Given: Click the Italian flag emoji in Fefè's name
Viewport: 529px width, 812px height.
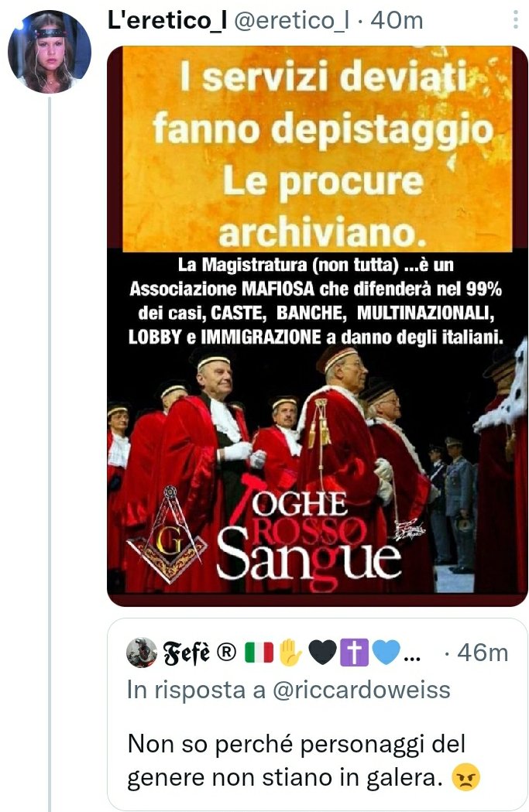Looking at the screenshot, I should (x=259, y=653).
